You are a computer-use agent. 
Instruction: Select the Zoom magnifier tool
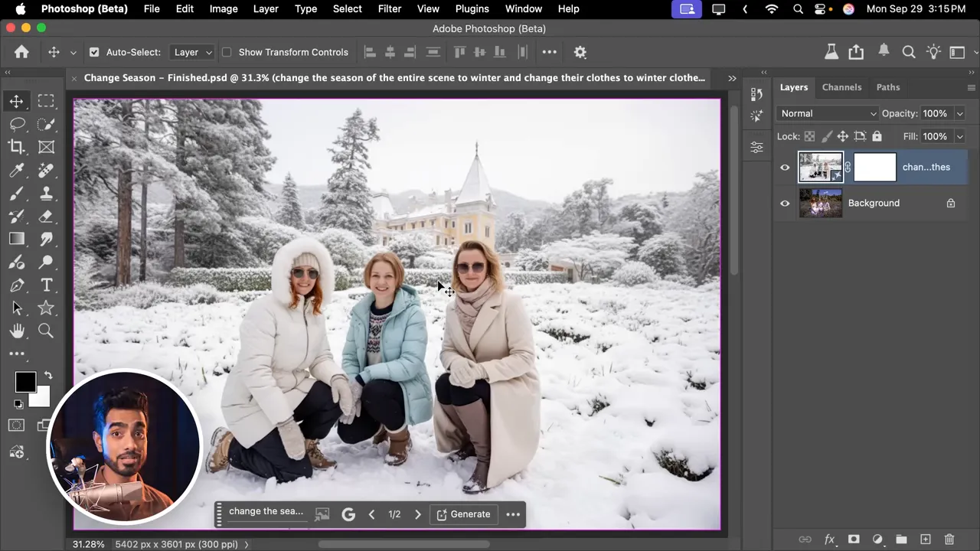coord(46,331)
